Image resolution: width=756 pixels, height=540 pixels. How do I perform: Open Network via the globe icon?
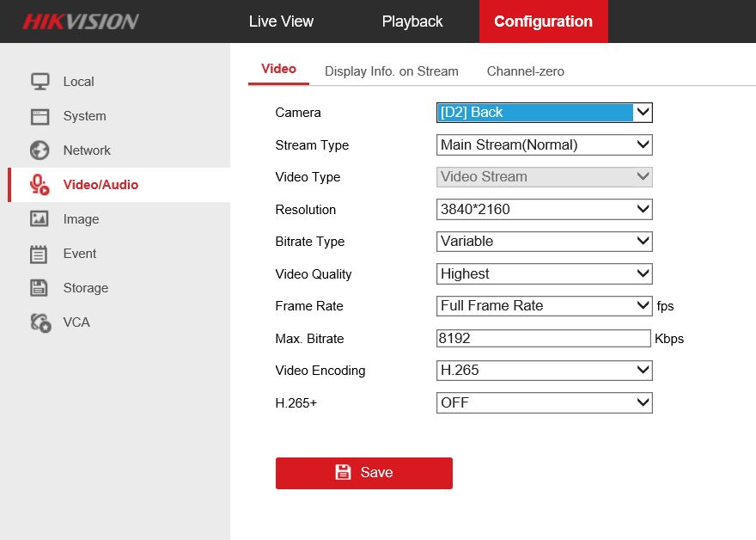tap(40, 150)
